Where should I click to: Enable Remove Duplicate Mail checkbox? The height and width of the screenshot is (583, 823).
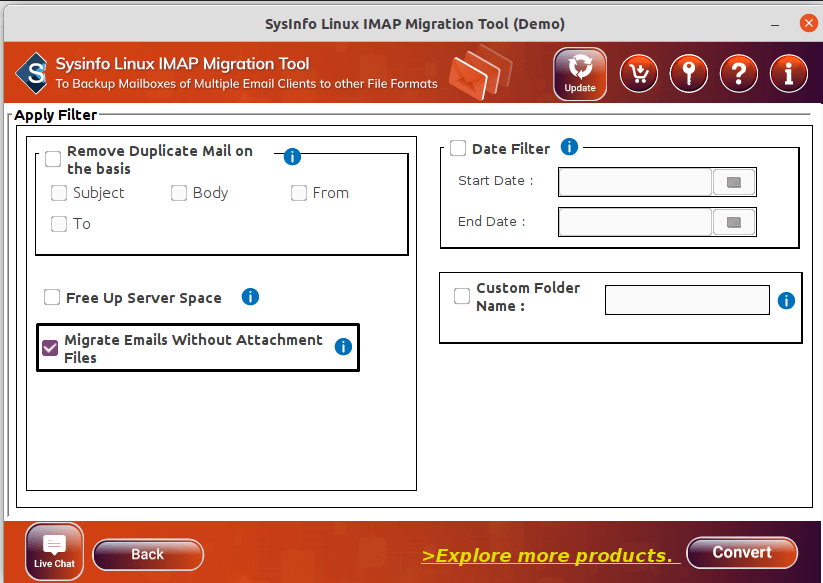click(x=53, y=158)
